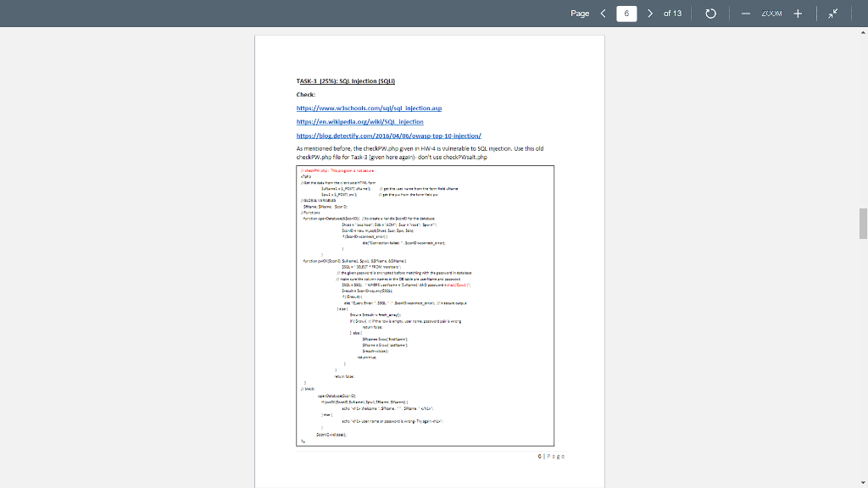Zoom out with the minus icon

coord(746,13)
